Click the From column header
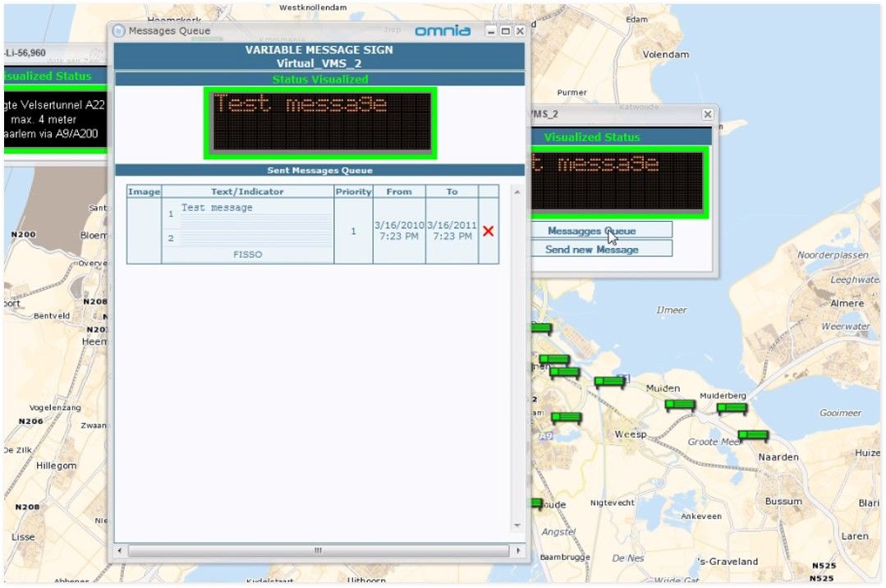This screenshot has width=886, height=588. pos(399,191)
